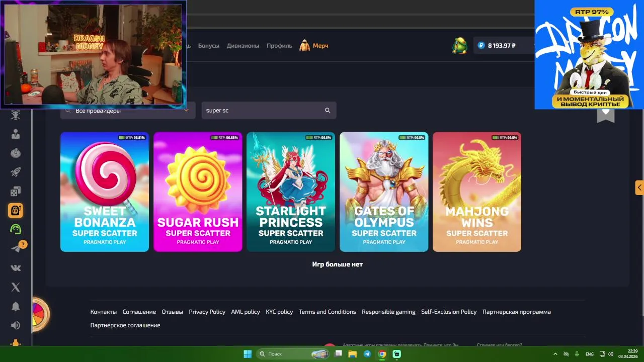The height and width of the screenshot is (362, 644).
Task: Open the 'Все провайдеры' provider dropdown
Action: [x=128, y=111]
